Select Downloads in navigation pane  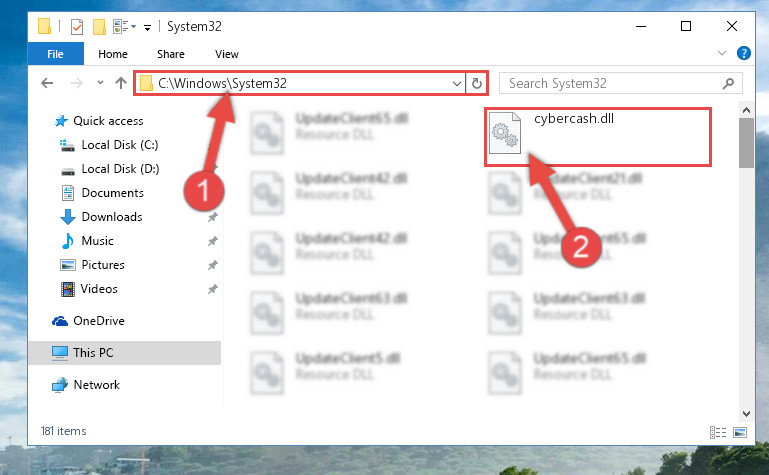pyautogui.click(x=112, y=217)
